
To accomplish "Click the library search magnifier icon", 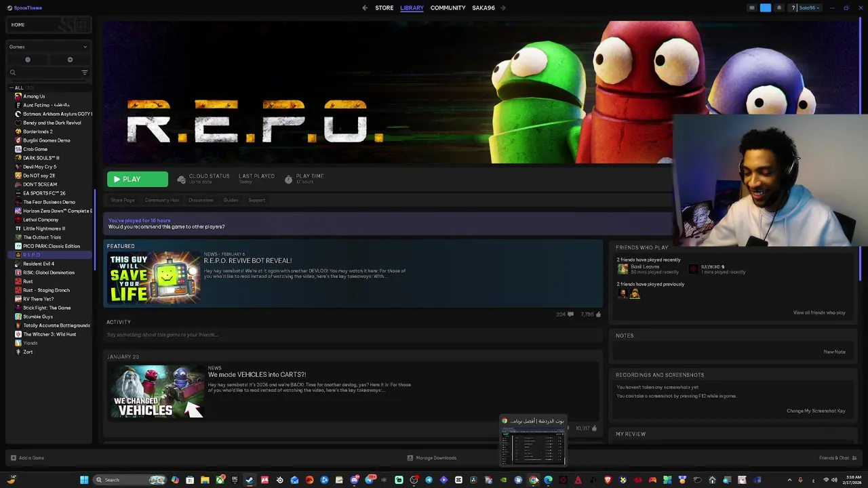I will [12, 73].
